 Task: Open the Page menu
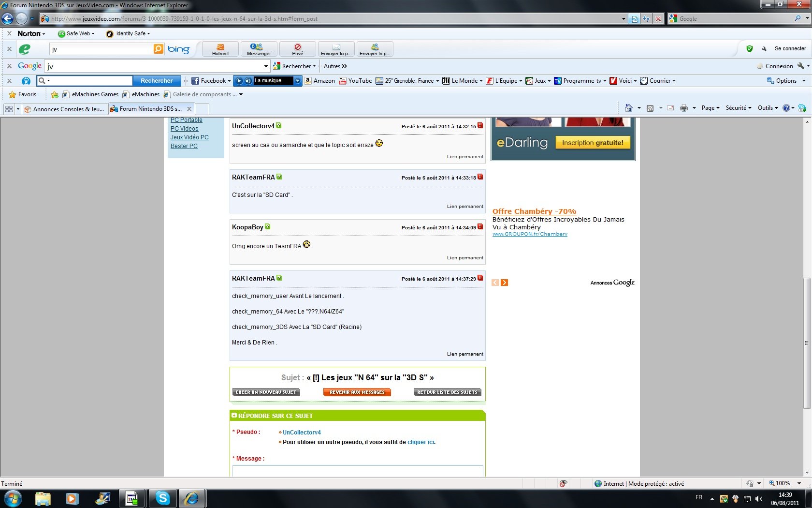click(711, 108)
